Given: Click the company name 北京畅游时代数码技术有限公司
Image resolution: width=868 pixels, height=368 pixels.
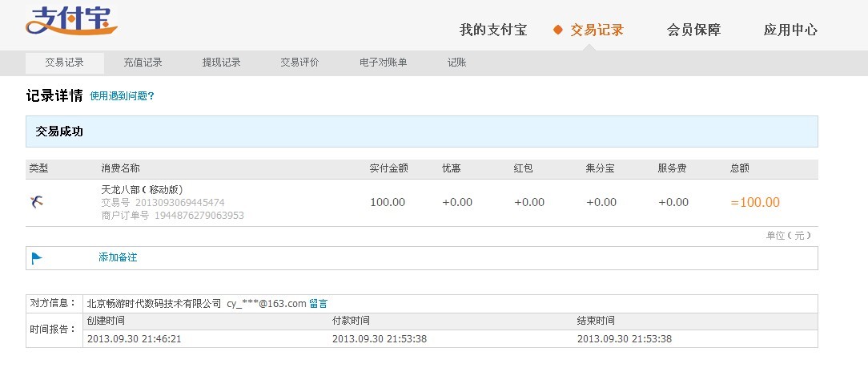Looking at the screenshot, I should coord(154,304).
